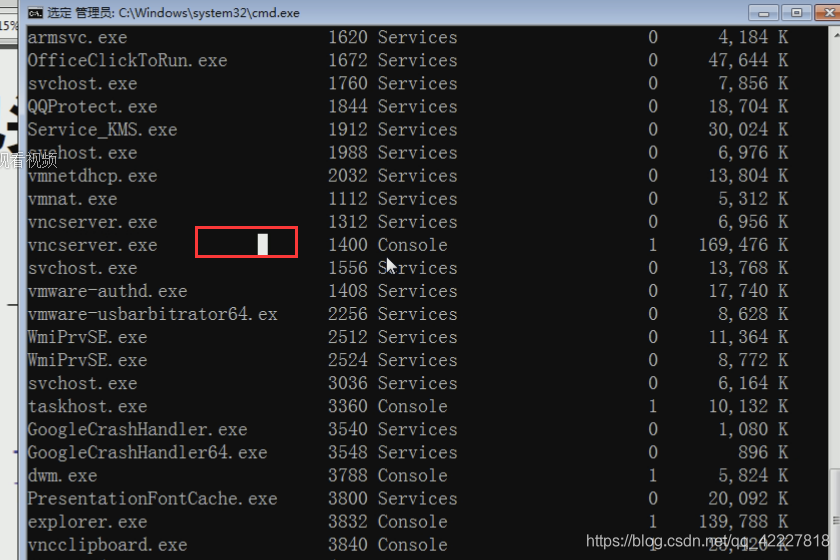
Task: Click PID 3832 of explorer.exe
Action: (348, 521)
